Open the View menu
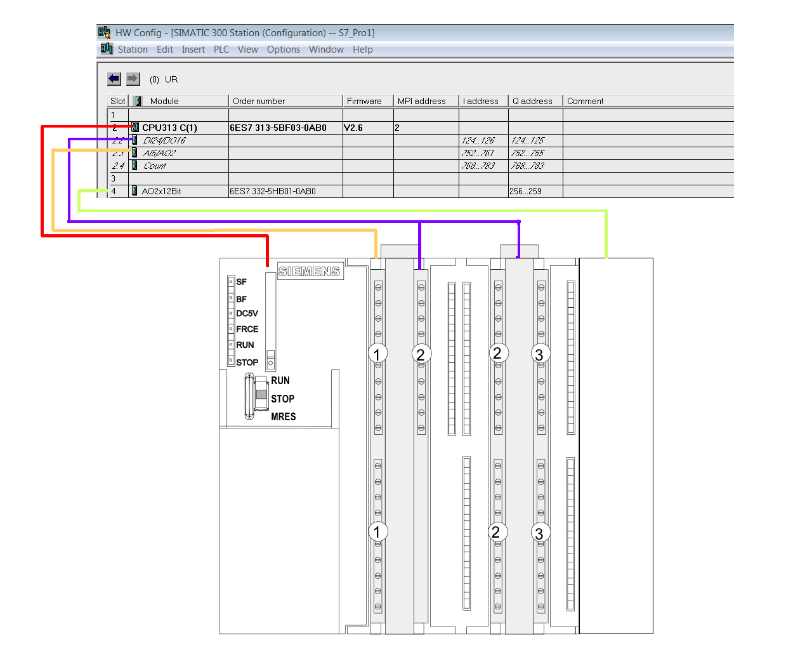The width and height of the screenshot is (812, 650). 248,50
